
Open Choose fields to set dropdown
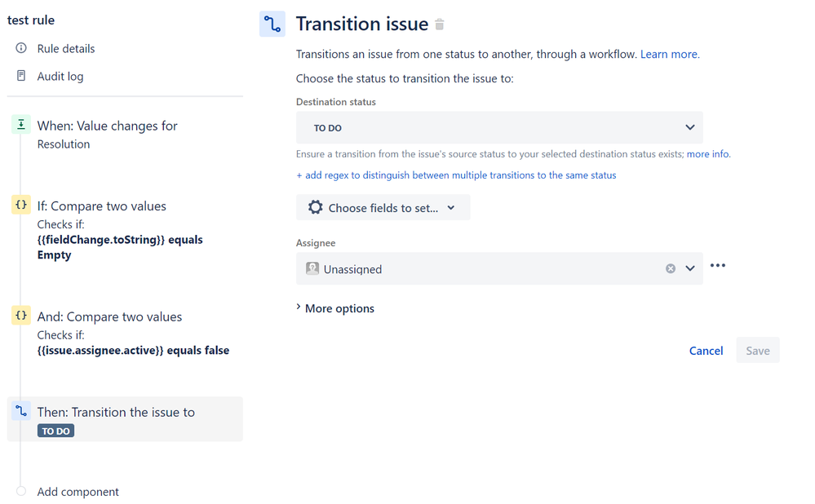pos(383,207)
